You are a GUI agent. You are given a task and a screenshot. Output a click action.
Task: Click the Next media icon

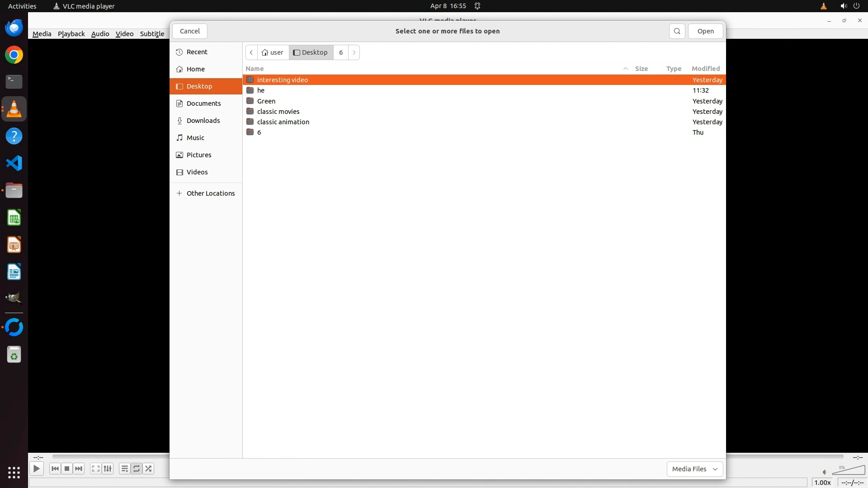click(x=79, y=469)
